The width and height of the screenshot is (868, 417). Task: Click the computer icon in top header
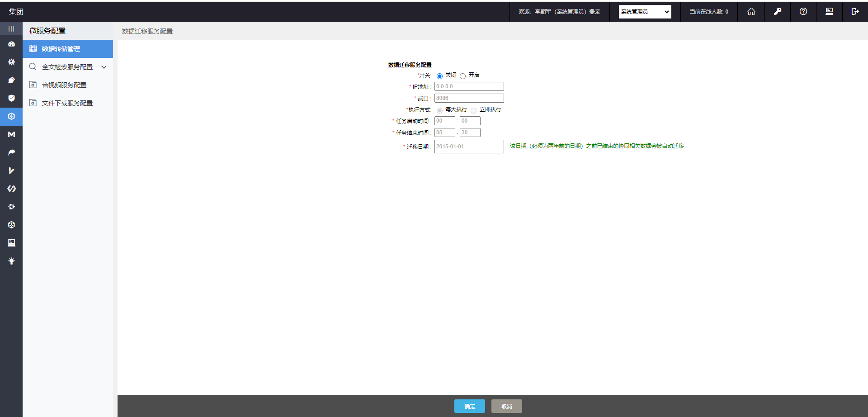(829, 11)
